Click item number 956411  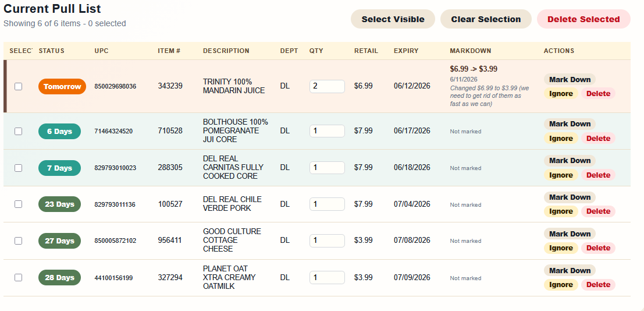point(170,241)
